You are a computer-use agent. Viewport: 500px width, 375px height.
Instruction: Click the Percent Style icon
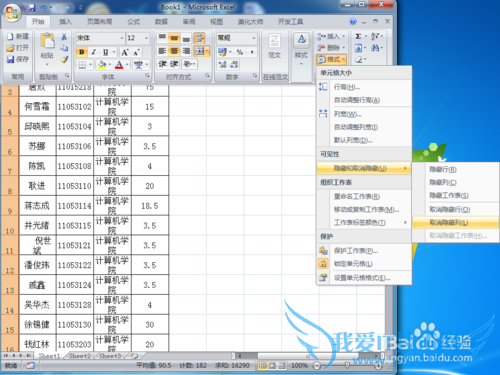(x=240, y=52)
